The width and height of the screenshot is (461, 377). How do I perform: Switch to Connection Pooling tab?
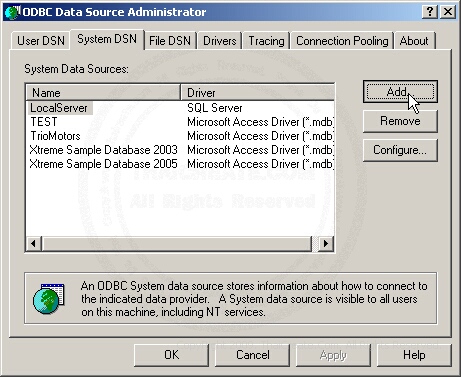(x=342, y=41)
